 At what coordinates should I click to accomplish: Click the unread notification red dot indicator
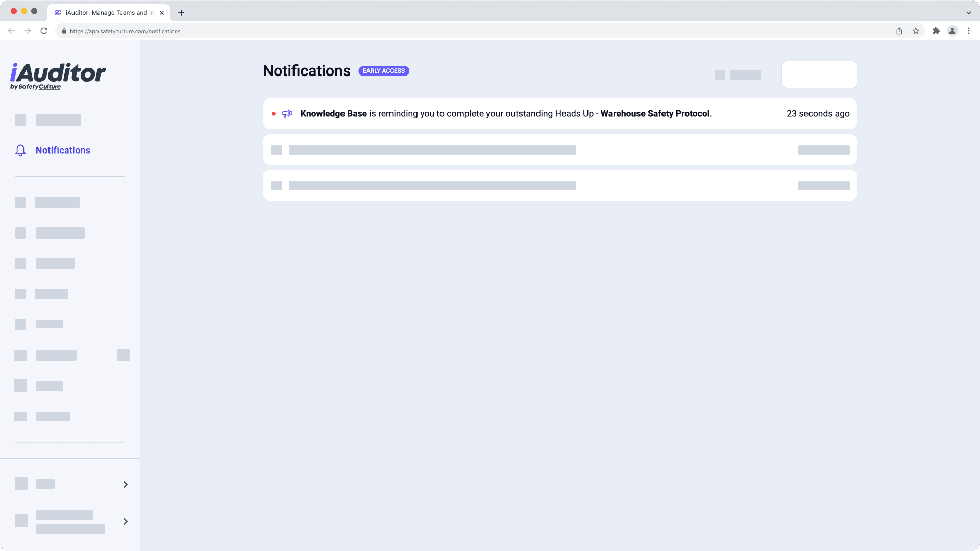[274, 114]
